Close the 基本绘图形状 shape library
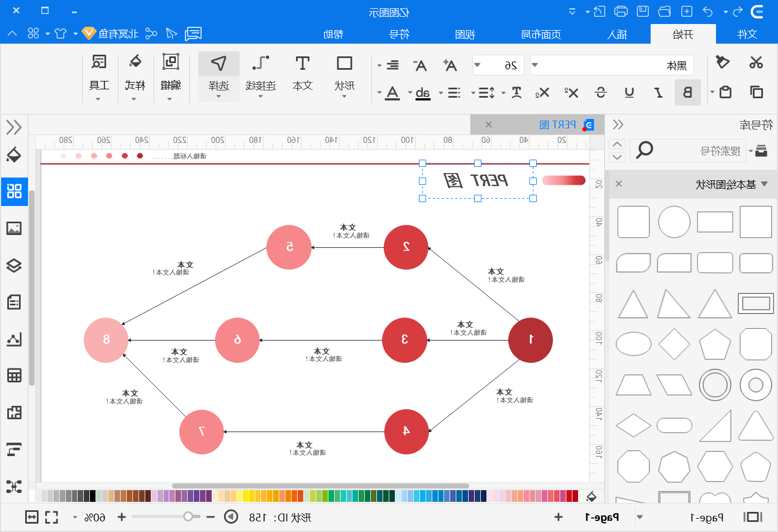This screenshot has width=778, height=532. click(619, 184)
